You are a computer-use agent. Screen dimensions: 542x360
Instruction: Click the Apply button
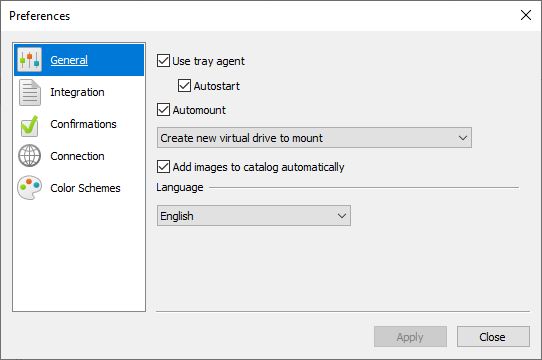[410, 336]
